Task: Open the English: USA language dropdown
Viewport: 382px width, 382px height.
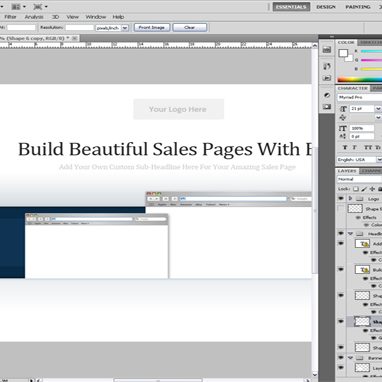Action: [360, 160]
